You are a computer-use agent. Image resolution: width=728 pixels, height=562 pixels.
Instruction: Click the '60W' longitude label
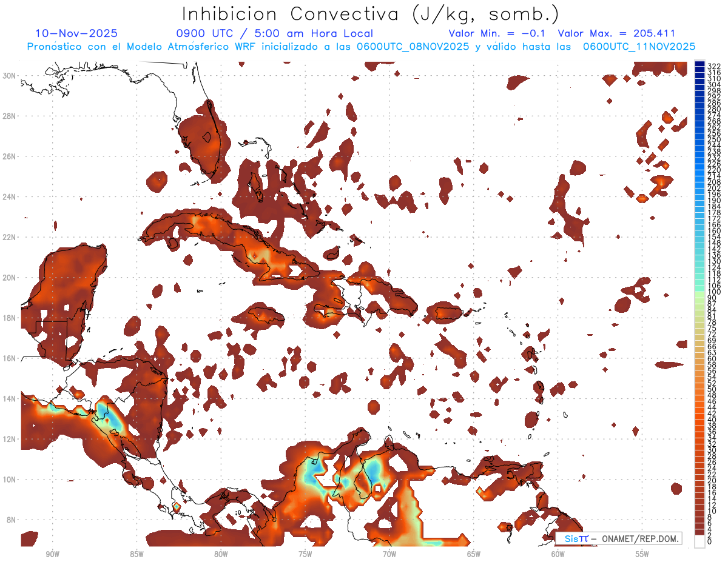click(x=558, y=554)
